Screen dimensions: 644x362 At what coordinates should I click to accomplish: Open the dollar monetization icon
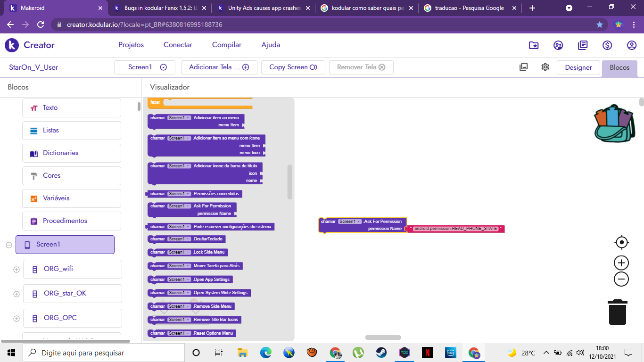point(607,45)
